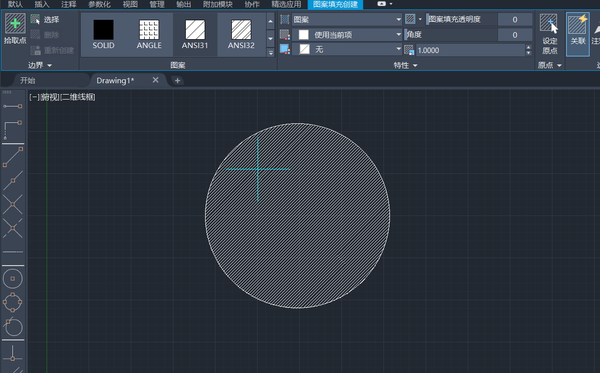The image size is (600, 373).
Task: Select the ANSI32 hatch pattern
Action: pyautogui.click(x=241, y=34)
